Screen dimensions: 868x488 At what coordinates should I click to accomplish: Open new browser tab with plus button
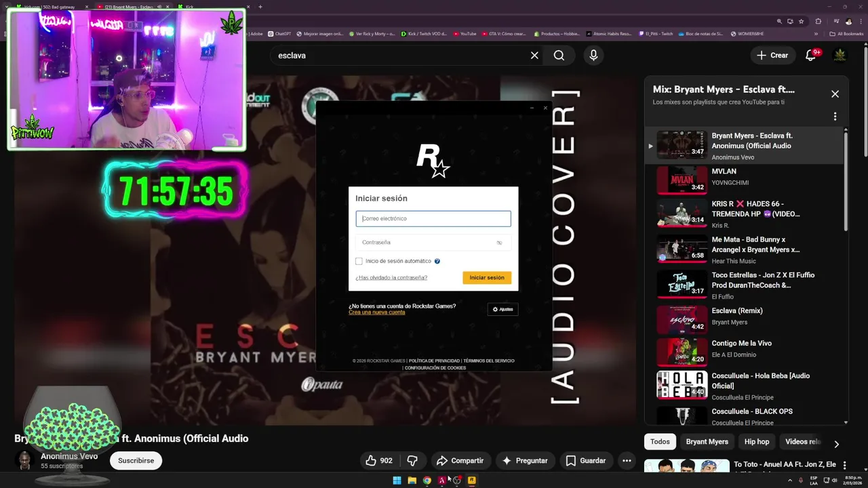coord(260,7)
